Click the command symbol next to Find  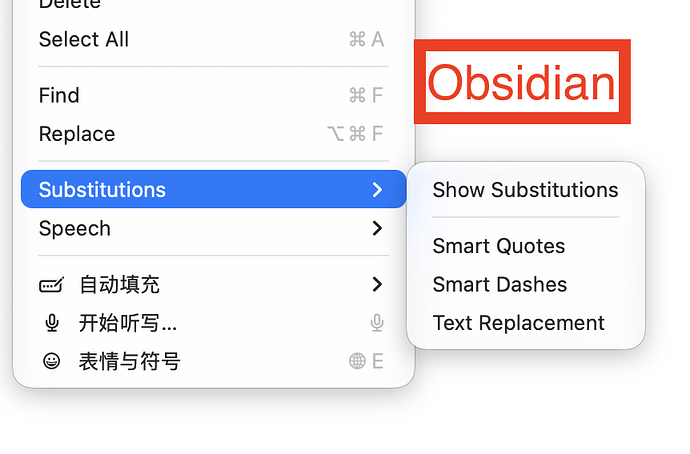pyautogui.click(x=357, y=95)
